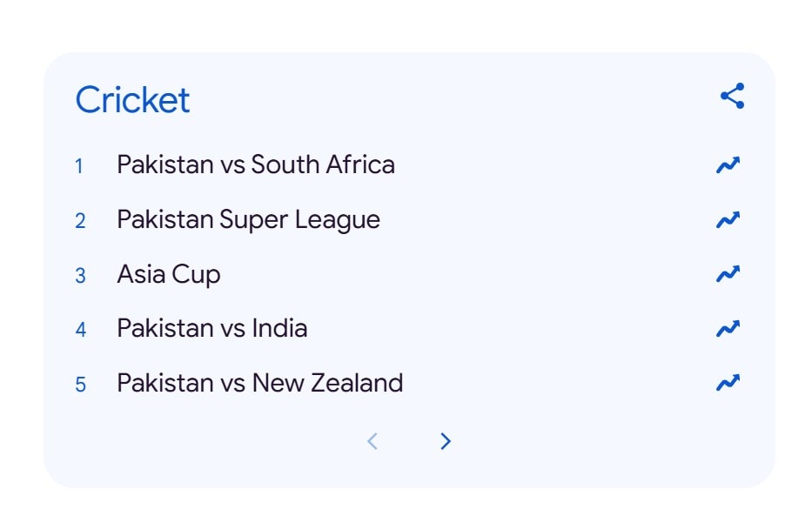This screenshot has height=523, width=812.
Task: Click the trend graph icon next to Asia Cup
Action: (728, 273)
